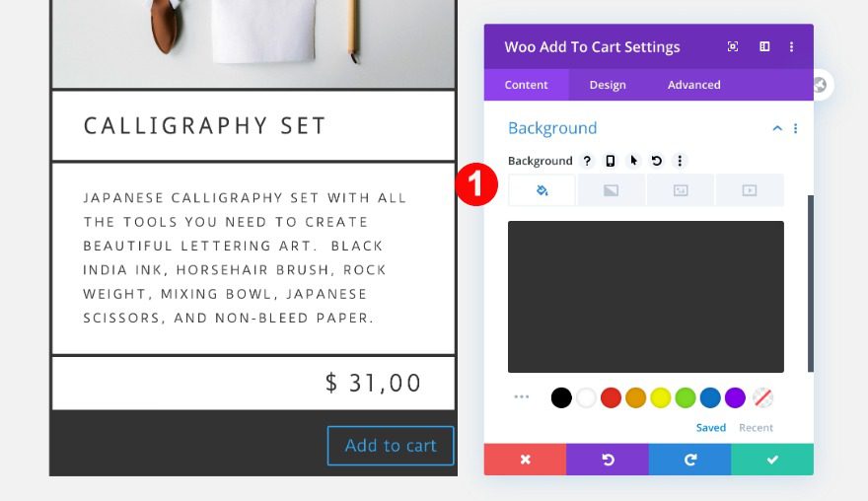Collapse the Background section
Image resolution: width=868 pixels, height=501 pixels.
pyautogui.click(x=777, y=128)
